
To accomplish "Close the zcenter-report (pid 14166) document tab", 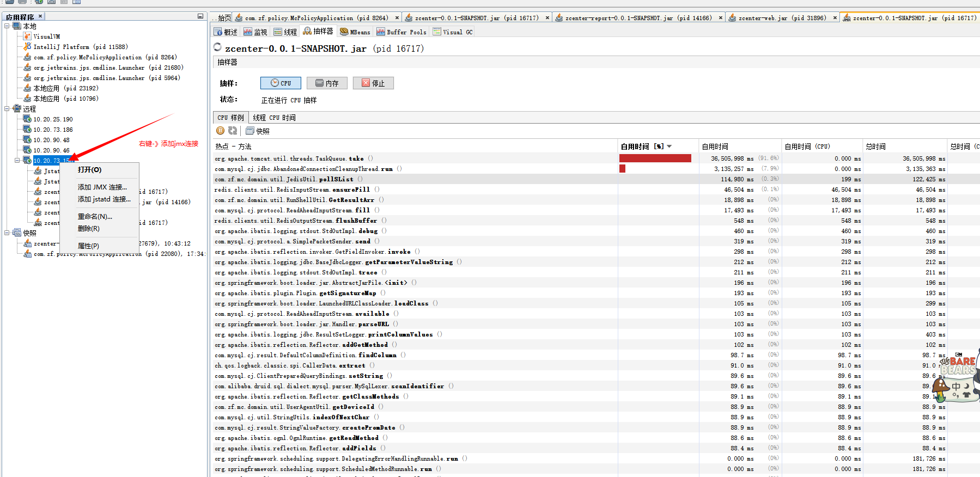I will pos(721,18).
